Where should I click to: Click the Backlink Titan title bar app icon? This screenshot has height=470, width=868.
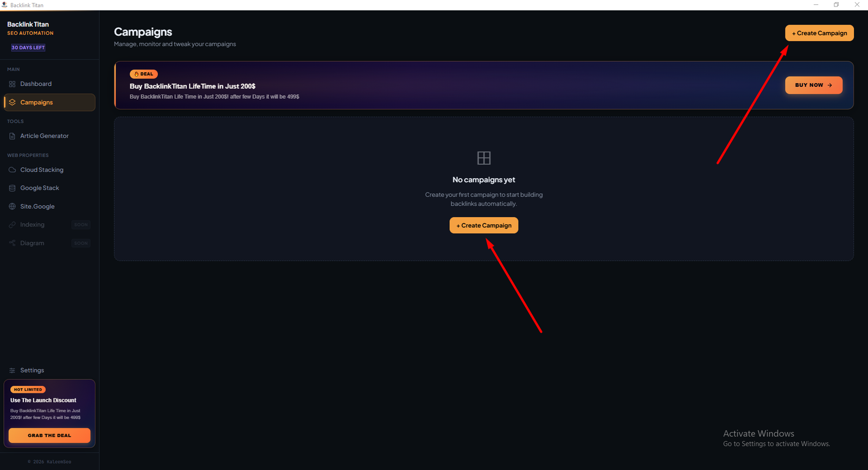(x=4, y=5)
